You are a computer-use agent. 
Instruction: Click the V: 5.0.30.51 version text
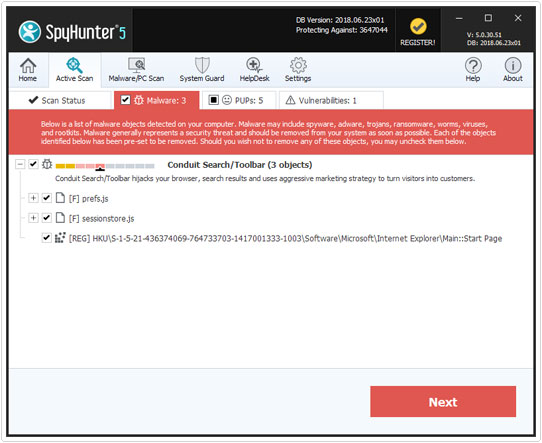click(484, 35)
